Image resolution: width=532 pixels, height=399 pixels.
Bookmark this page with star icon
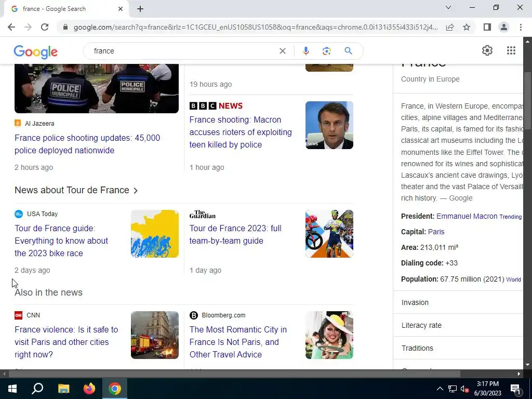pyautogui.click(x=467, y=27)
